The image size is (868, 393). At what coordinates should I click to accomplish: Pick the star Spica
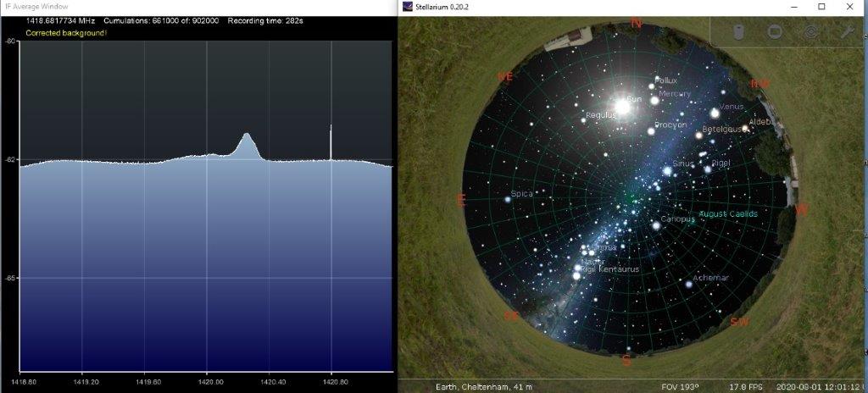(508, 199)
